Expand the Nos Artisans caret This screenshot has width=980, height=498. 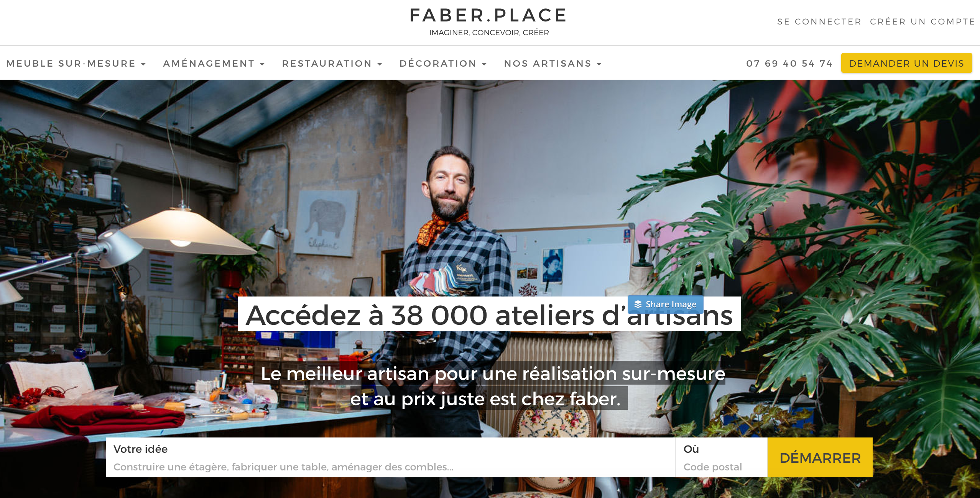[599, 64]
